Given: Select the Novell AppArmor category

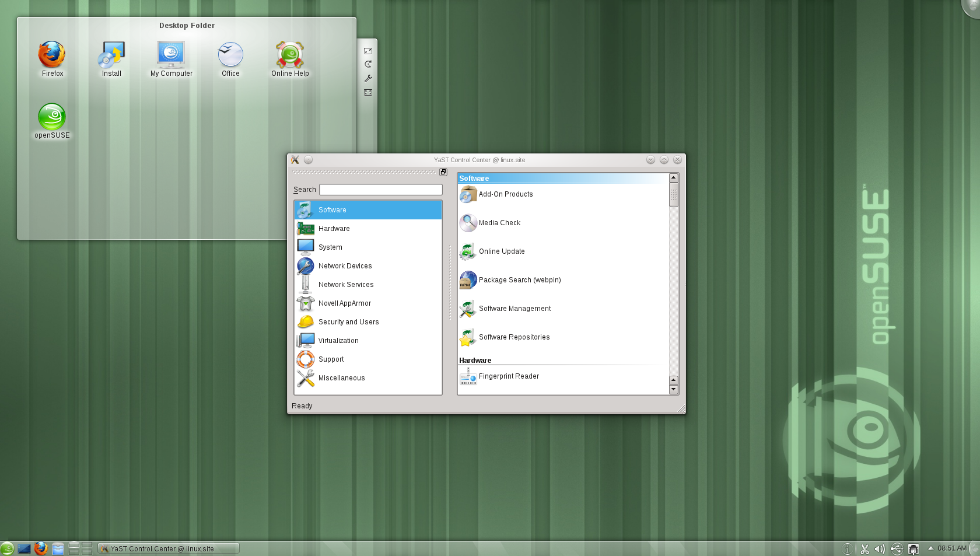Looking at the screenshot, I should [344, 303].
